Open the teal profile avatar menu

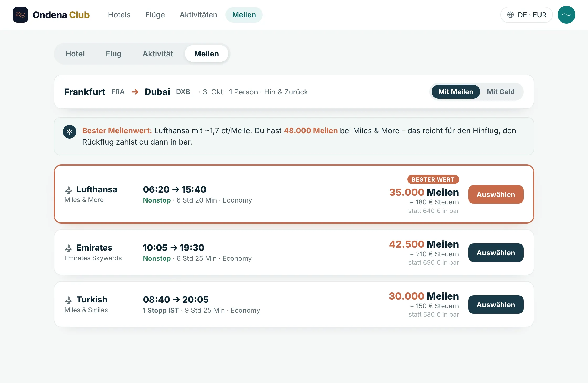566,15
